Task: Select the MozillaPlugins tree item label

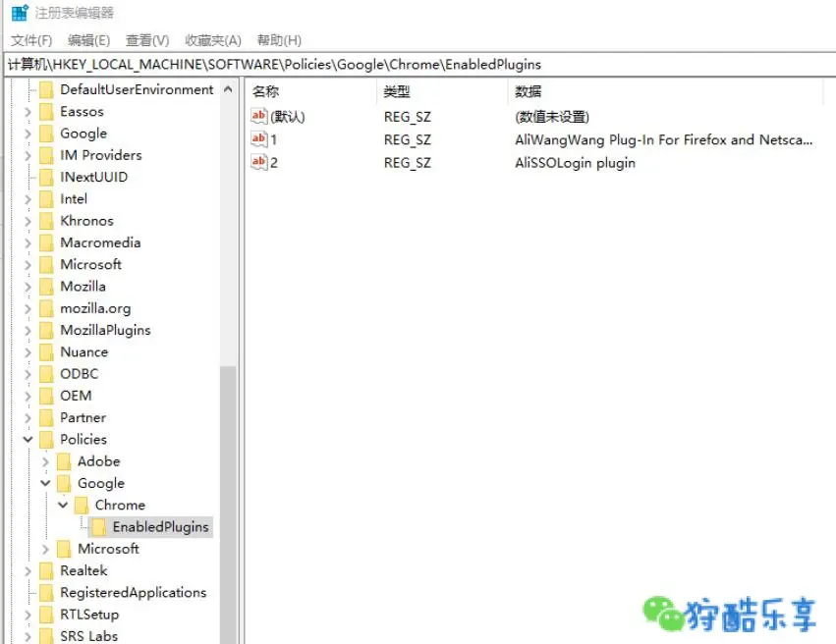Action: point(105,330)
